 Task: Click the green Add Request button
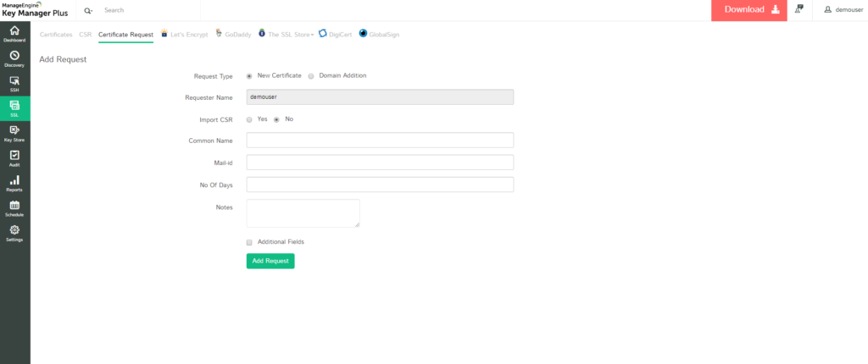(270, 261)
